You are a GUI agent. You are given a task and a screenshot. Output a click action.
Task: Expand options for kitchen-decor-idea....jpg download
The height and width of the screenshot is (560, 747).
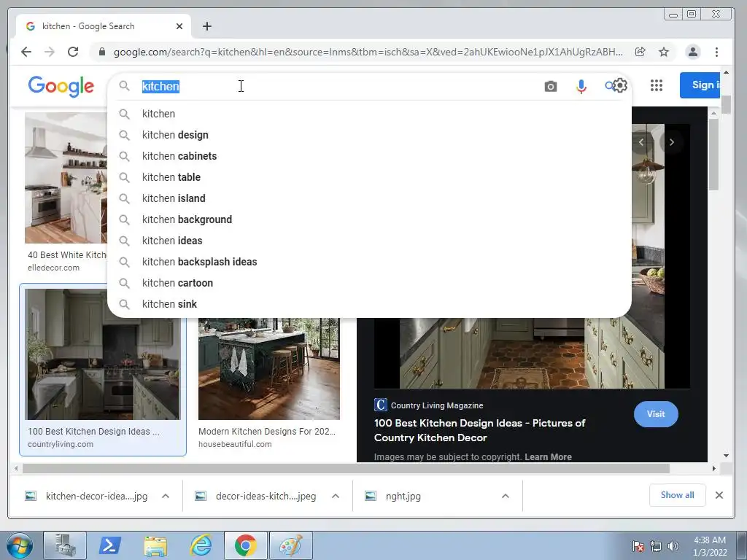coord(166,496)
